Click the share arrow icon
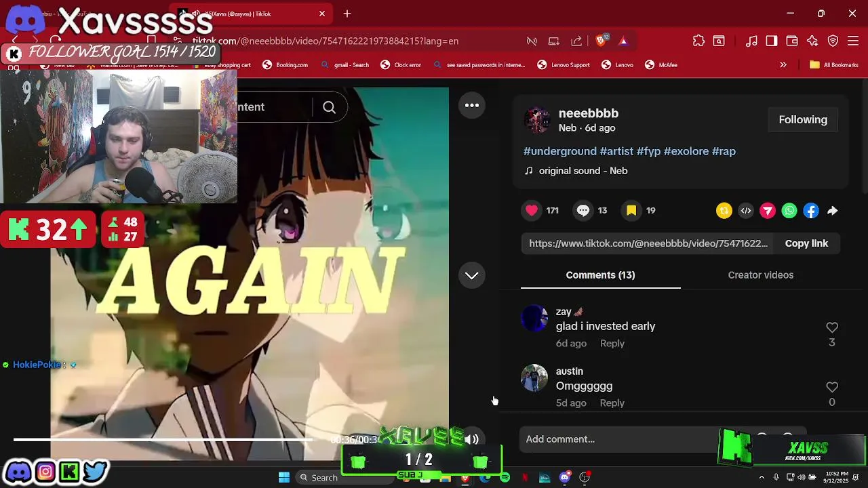 pos(833,211)
